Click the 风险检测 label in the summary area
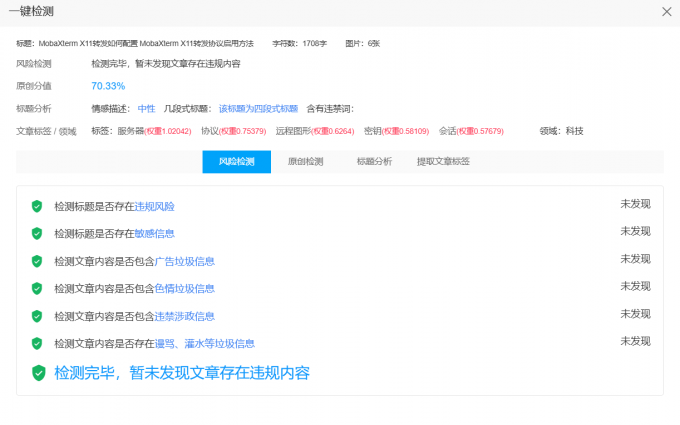This screenshot has height=425, width=680. [x=34, y=64]
